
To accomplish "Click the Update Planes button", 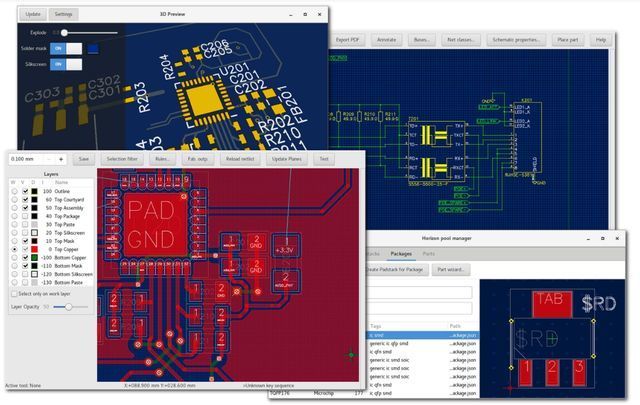I will coord(287,159).
